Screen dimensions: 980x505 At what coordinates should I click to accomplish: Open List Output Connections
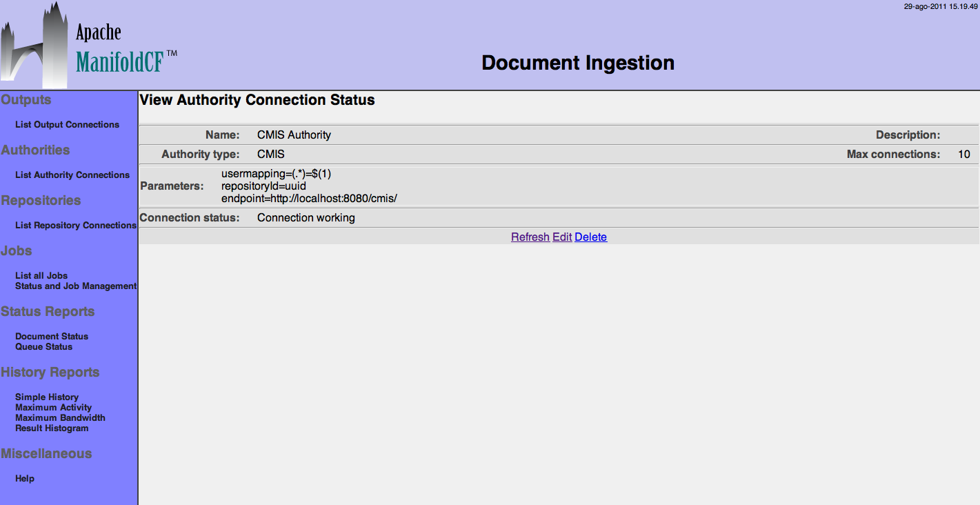click(67, 125)
